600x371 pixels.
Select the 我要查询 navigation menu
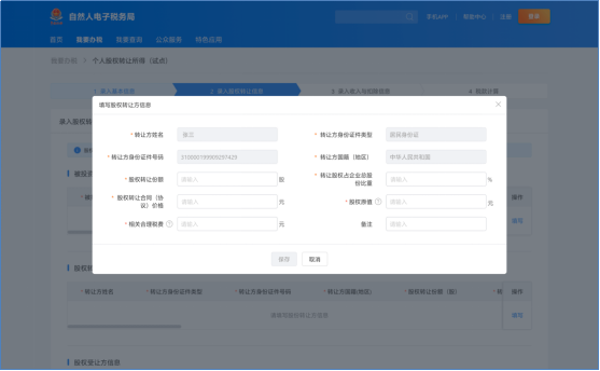[129, 40]
